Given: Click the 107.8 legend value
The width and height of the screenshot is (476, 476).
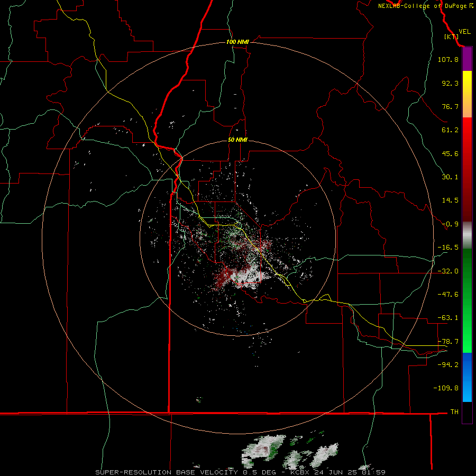Looking at the screenshot, I should [x=448, y=59].
